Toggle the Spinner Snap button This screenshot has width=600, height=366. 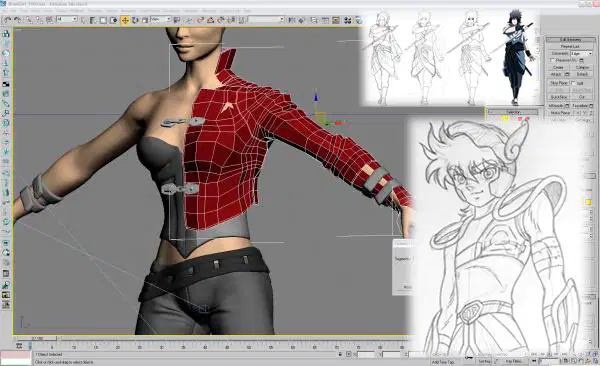click(231, 20)
